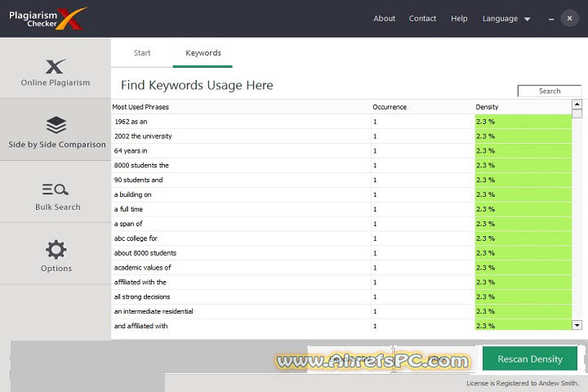This screenshot has width=588, height=392.
Task: Click the Rescan Density button
Action: pos(530,359)
